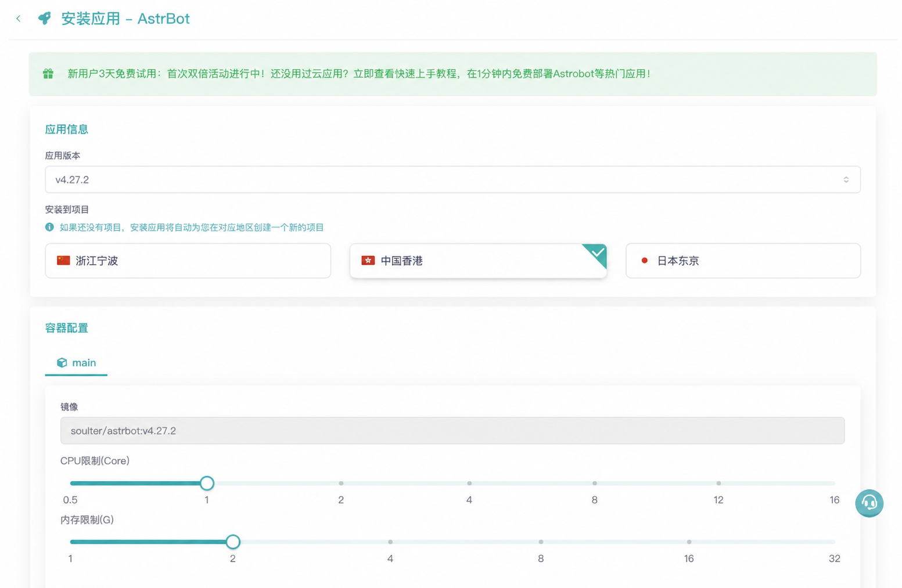Open the 新用户3天免费试用 banner tutorial link

click(x=358, y=74)
